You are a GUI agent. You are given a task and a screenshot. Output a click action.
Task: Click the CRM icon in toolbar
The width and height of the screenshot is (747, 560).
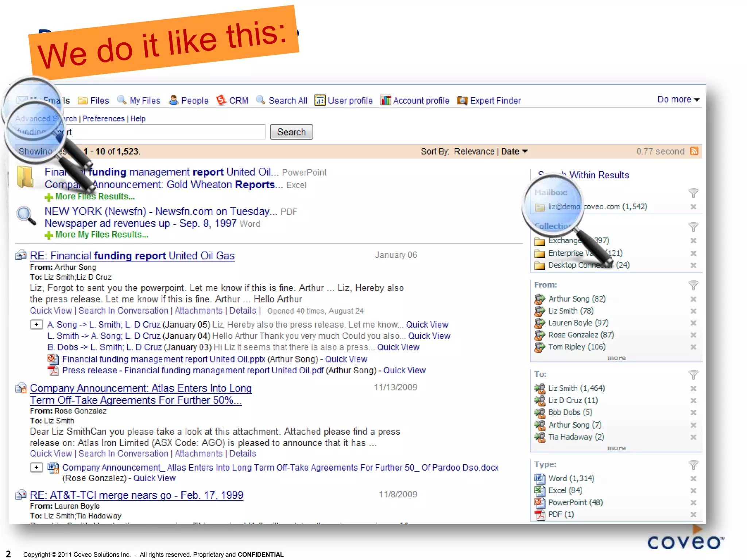[221, 100]
